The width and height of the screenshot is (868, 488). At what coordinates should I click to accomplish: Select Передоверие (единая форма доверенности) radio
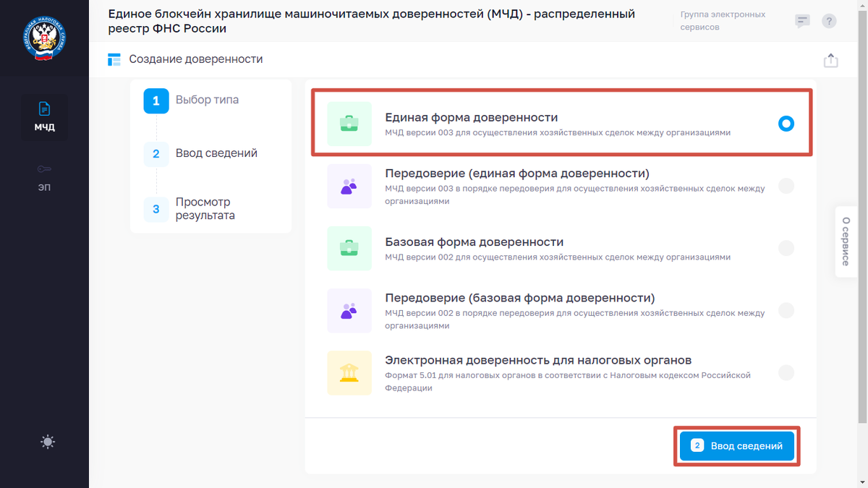pos(786,186)
